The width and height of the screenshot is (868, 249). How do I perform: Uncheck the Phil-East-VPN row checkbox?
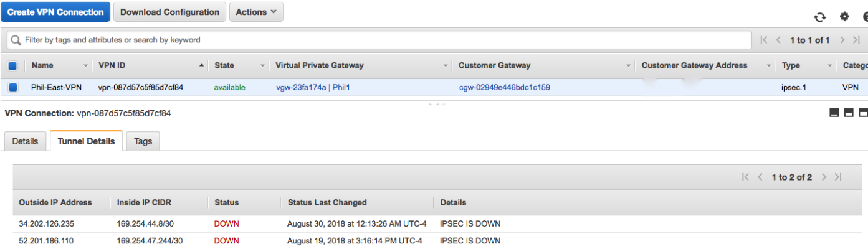point(12,88)
